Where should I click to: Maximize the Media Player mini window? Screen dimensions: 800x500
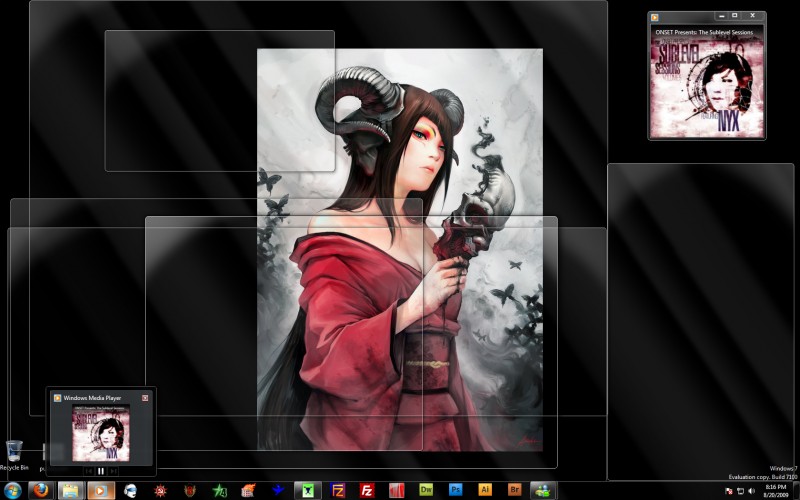(735, 16)
